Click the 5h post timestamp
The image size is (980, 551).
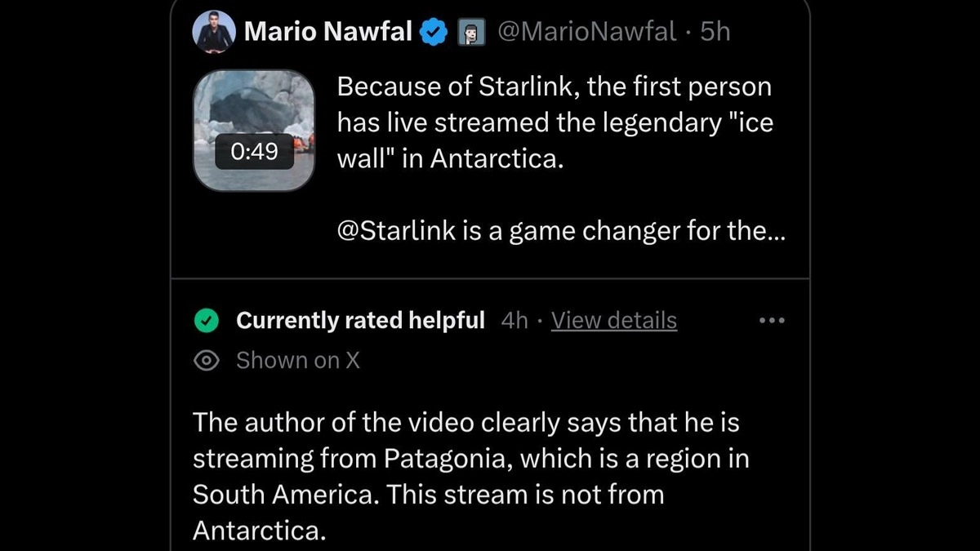click(715, 32)
